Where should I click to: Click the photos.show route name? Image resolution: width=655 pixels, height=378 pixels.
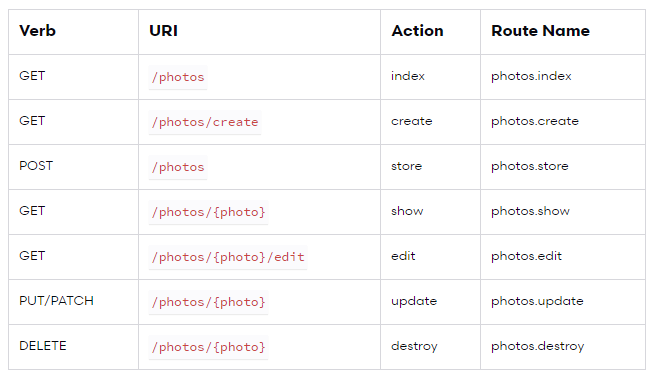click(531, 211)
